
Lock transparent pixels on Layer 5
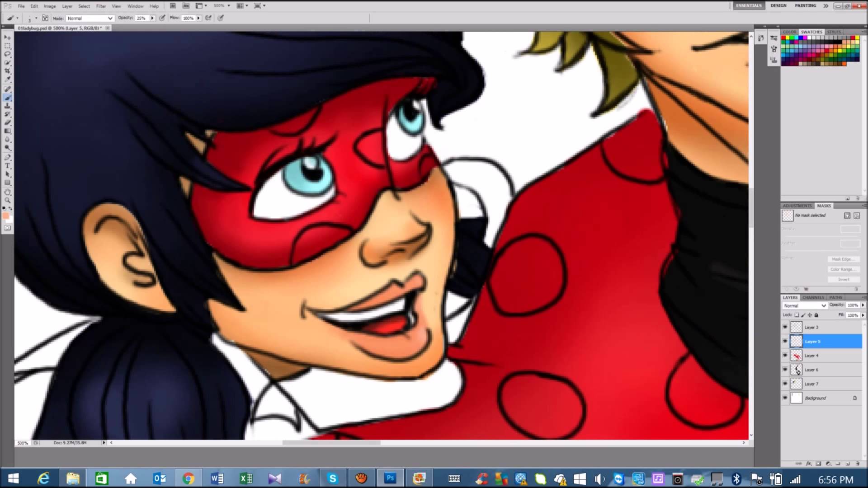(797, 315)
